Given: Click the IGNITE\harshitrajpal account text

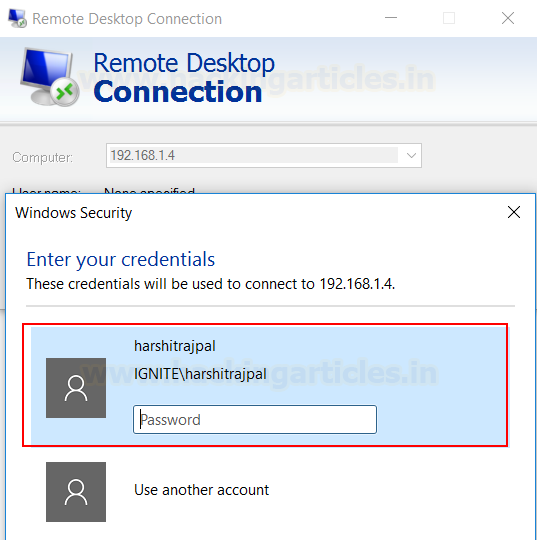Looking at the screenshot, I should [x=200, y=374].
